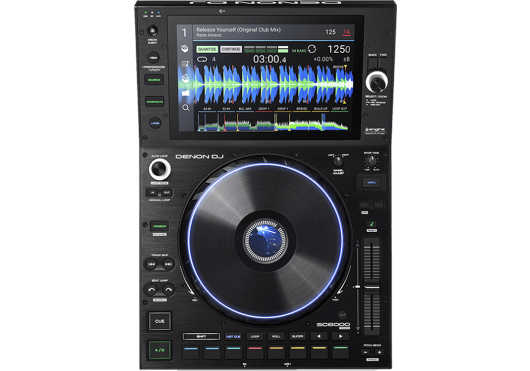
Task: Tap the circular sync arrows icon
Action: coord(312,49)
